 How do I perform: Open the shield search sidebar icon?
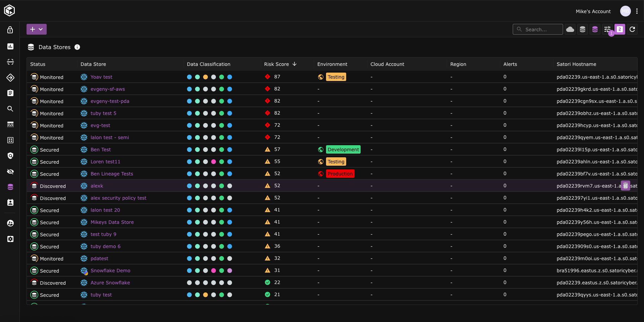point(10,156)
